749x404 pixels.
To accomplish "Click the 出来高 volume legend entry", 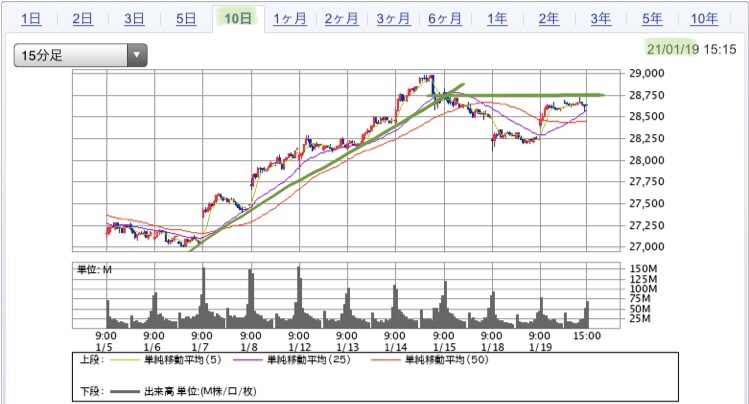I will click(200, 392).
